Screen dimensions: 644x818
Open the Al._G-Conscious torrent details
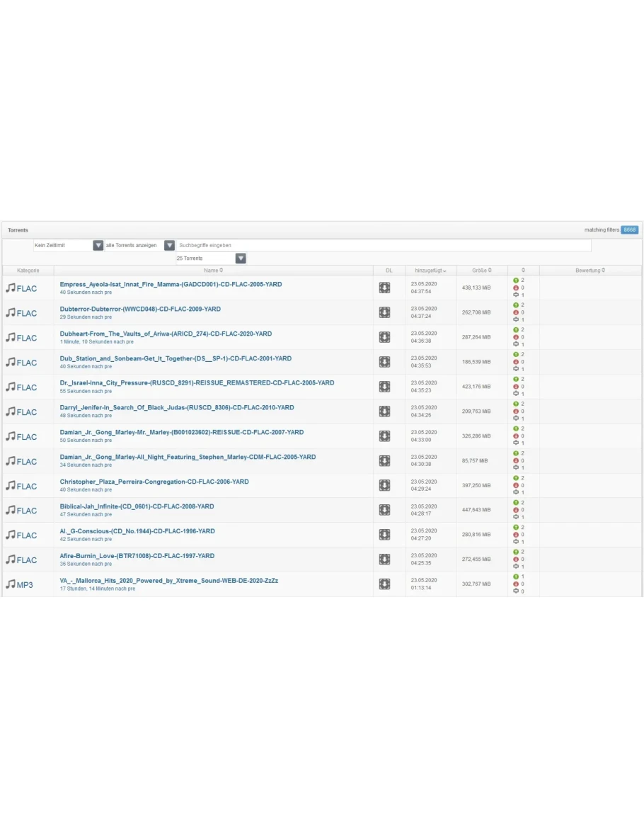137,531
